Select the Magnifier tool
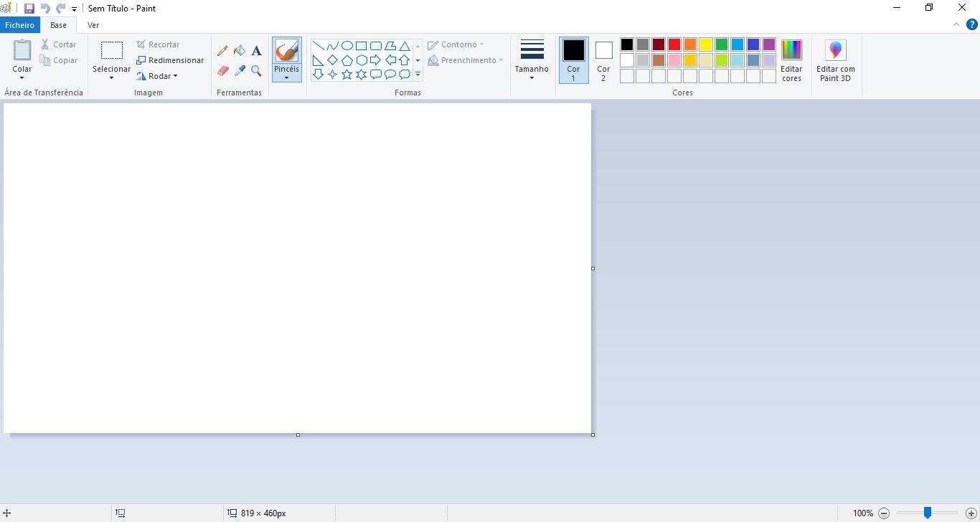The image size is (980, 522). (256, 71)
